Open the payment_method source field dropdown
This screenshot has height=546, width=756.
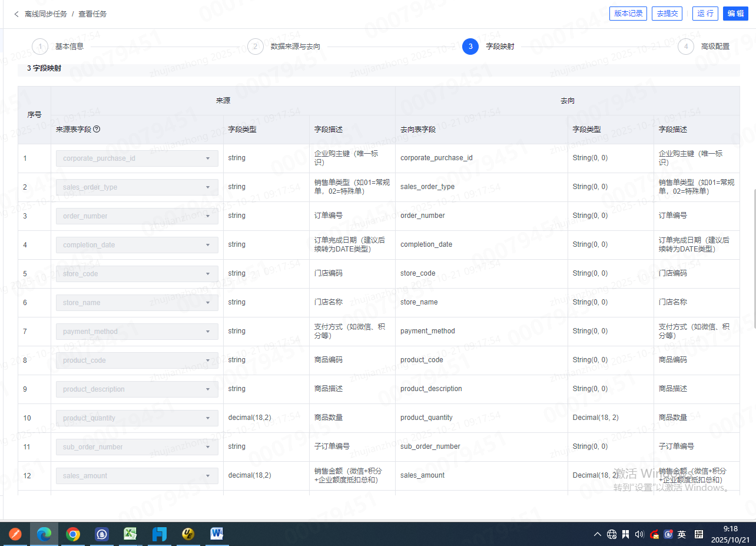click(x=137, y=332)
